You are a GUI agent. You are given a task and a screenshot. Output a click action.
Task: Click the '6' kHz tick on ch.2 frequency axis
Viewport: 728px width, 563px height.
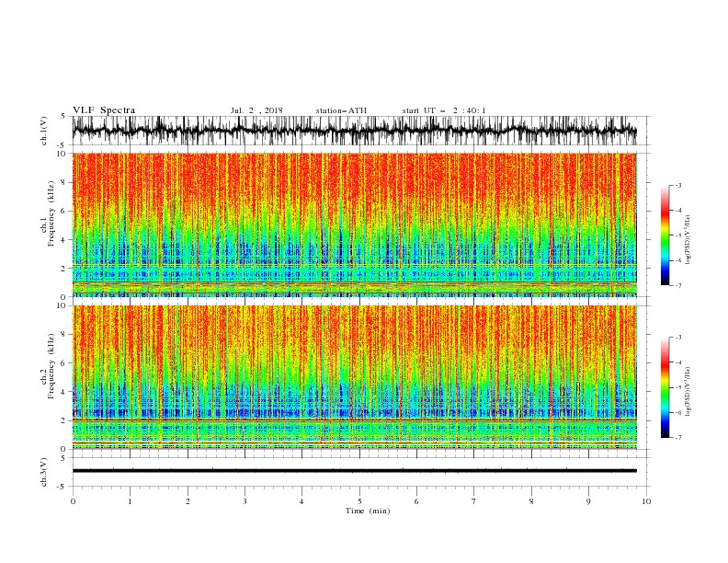[x=64, y=362]
